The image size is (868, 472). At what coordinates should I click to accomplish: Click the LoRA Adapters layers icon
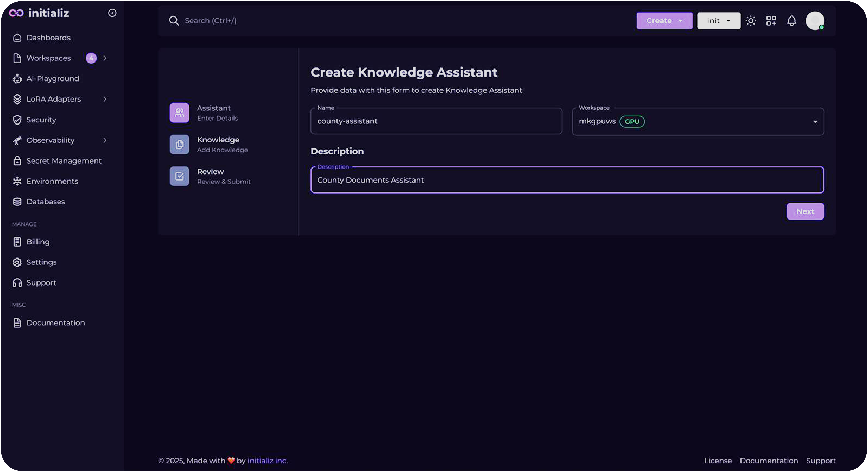17,99
